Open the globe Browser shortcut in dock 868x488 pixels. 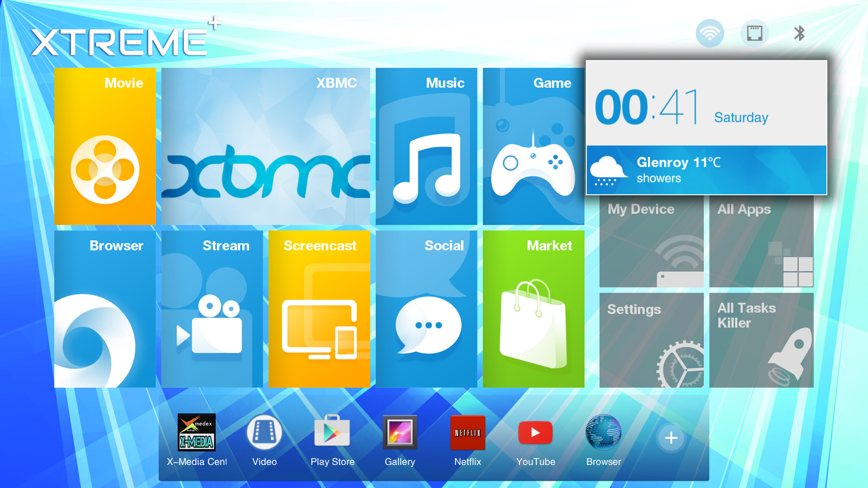[604, 441]
